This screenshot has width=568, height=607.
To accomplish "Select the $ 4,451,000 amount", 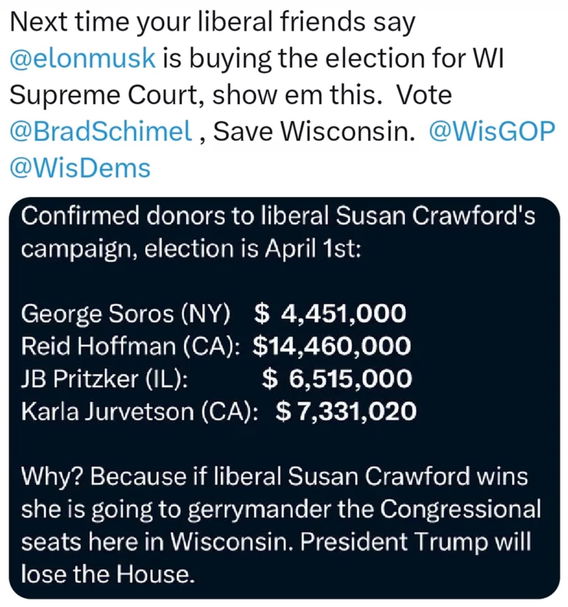I will pyautogui.click(x=330, y=313).
